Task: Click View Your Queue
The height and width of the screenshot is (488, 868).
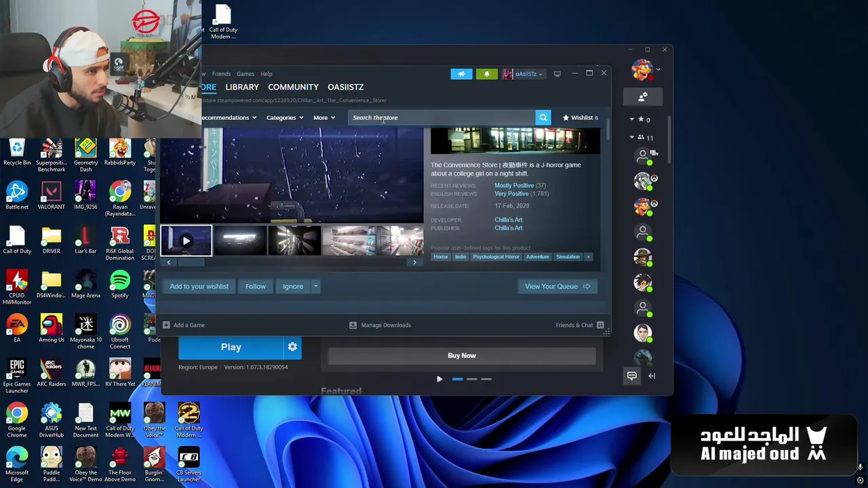Action: [x=557, y=287]
